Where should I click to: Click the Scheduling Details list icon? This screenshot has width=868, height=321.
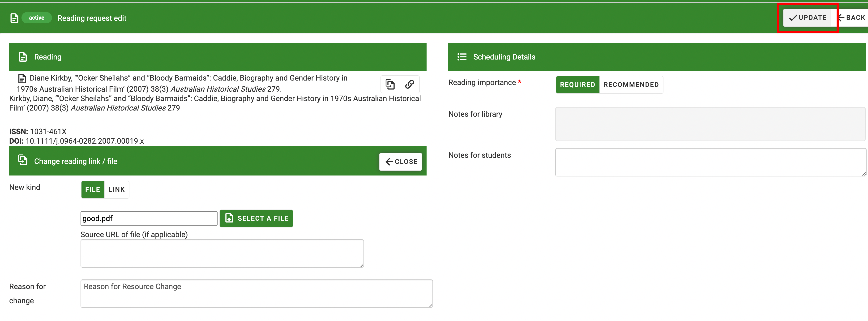(462, 57)
